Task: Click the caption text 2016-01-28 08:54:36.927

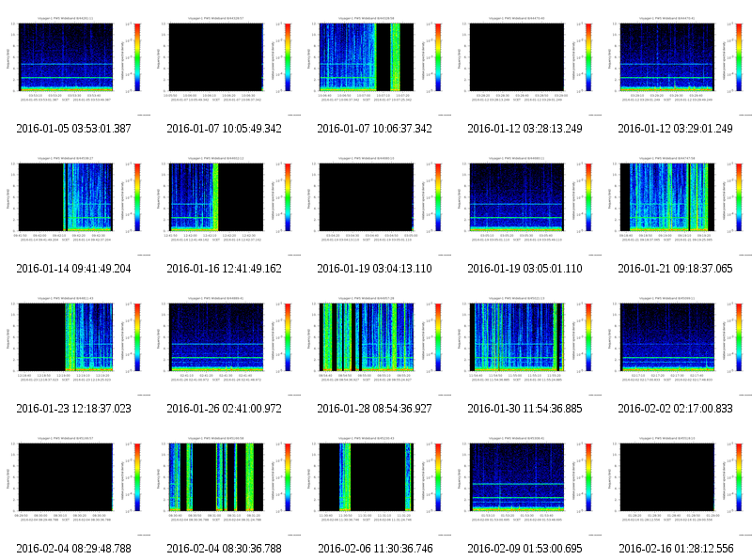Action: (x=374, y=409)
